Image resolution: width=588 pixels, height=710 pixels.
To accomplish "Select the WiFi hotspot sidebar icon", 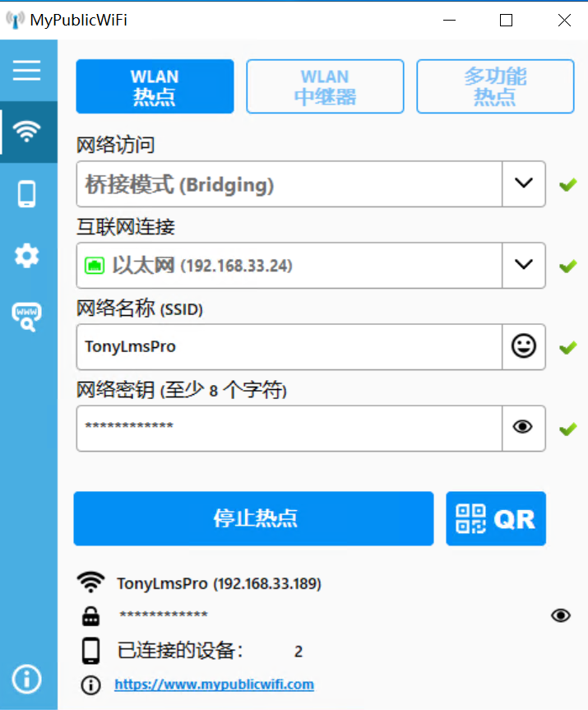I will 26,132.
